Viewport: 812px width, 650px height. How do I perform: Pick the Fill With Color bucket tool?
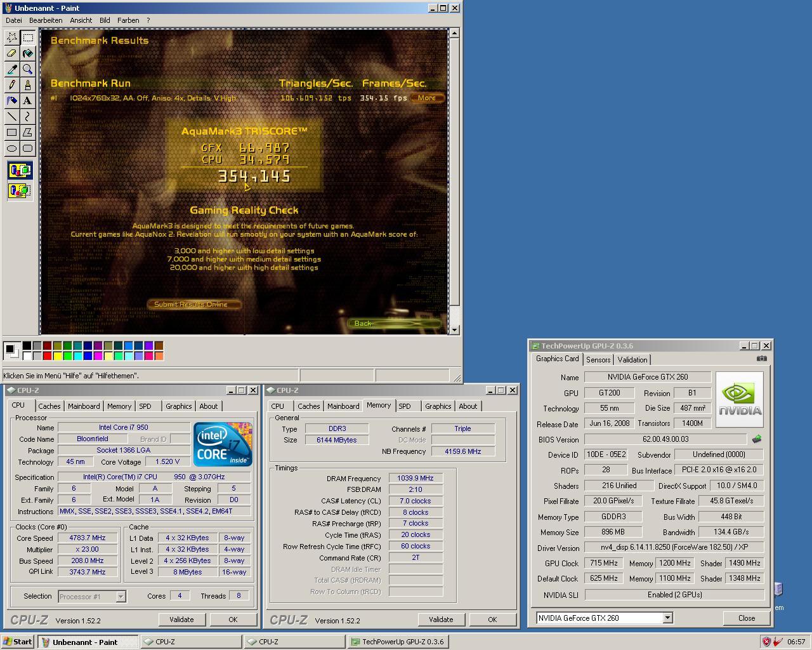[x=28, y=53]
